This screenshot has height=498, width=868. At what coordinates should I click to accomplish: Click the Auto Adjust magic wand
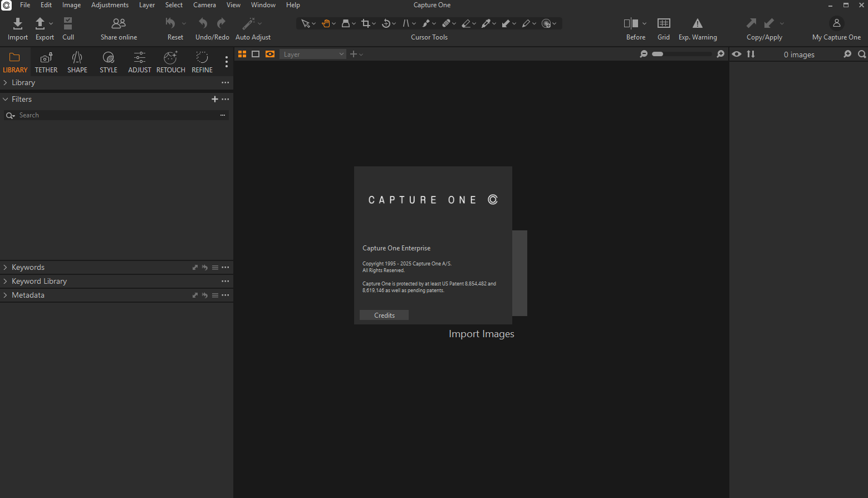tap(249, 23)
